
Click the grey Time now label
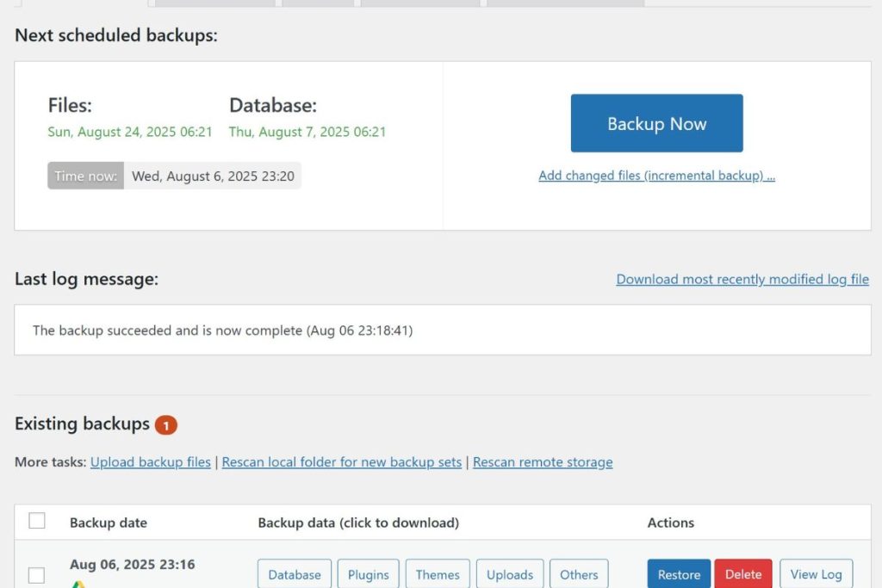point(85,176)
